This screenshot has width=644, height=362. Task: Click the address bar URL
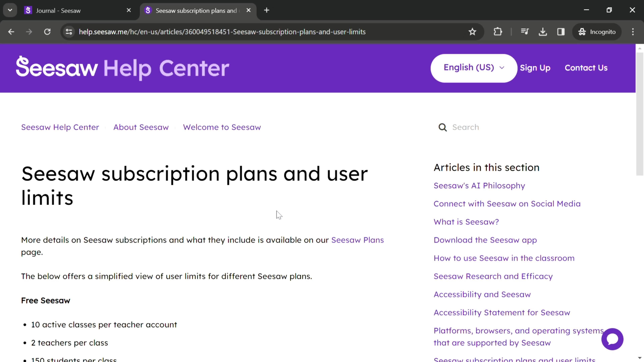pos(222,32)
